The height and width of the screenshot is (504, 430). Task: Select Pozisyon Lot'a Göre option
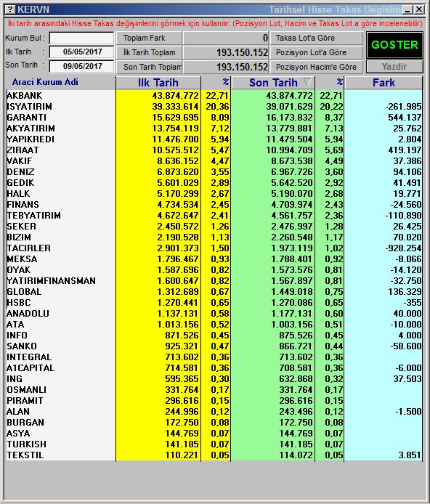pos(317,52)
